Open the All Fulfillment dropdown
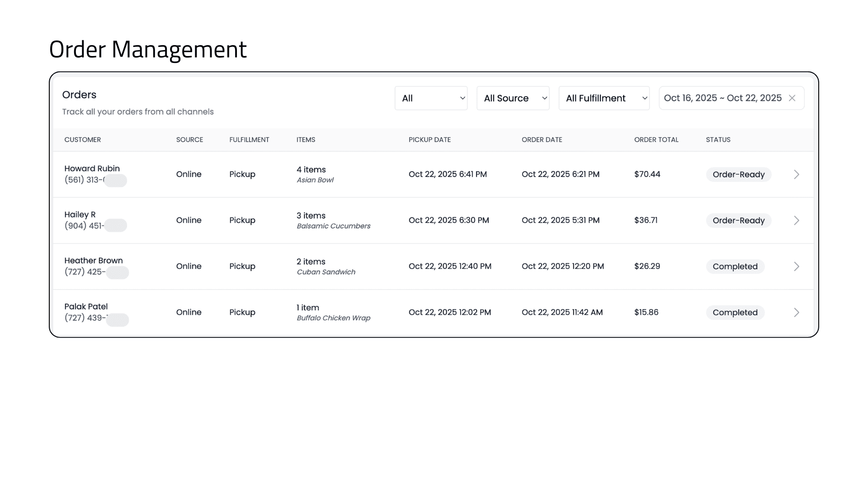 604,98
